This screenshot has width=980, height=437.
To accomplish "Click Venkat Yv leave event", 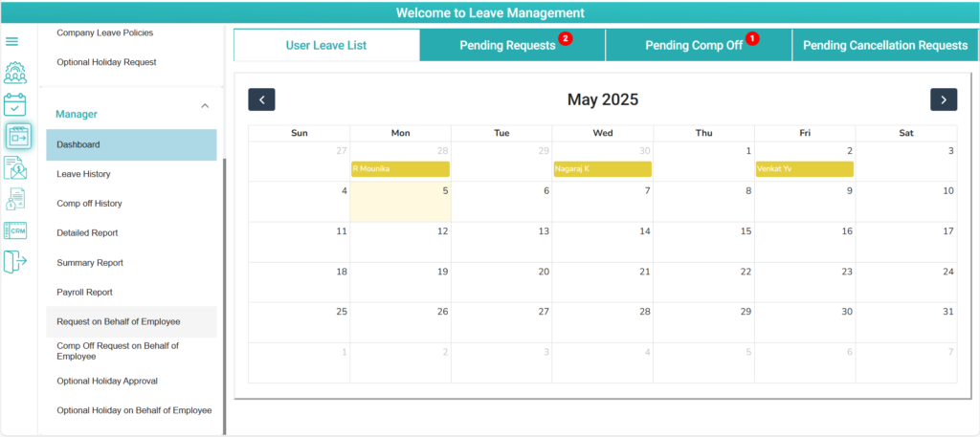I will click(804, 169).
